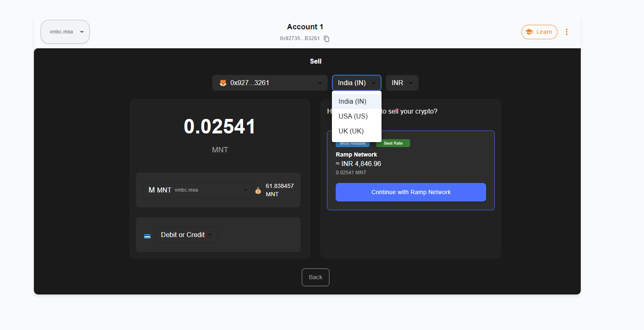Click the Best Rate badge
Screen dimensions: 644x330
393,143
